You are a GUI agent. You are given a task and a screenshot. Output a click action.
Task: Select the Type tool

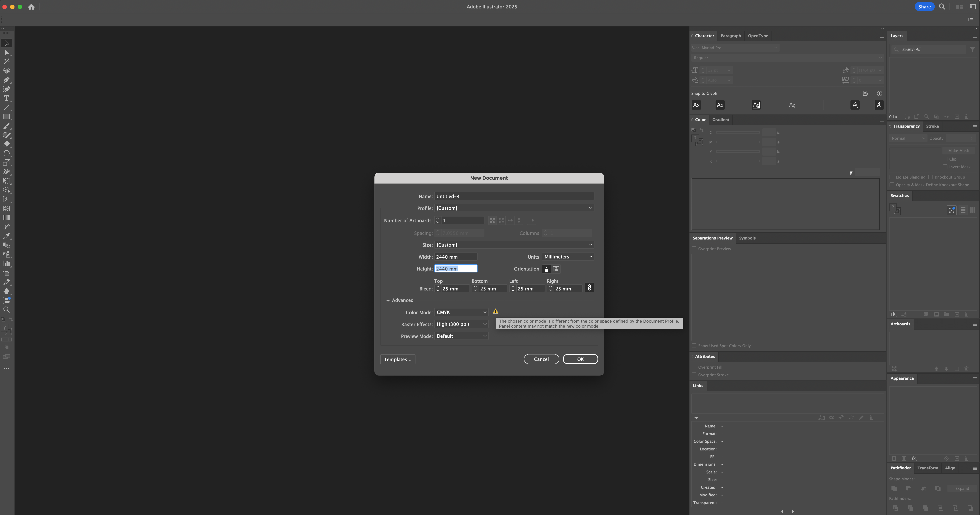click(x=6, y=98)
